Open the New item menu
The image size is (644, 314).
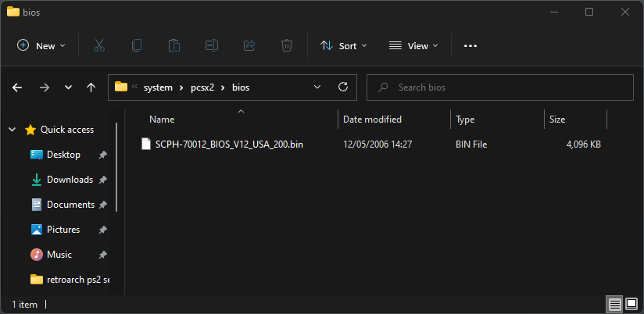(x=41, y=45)
